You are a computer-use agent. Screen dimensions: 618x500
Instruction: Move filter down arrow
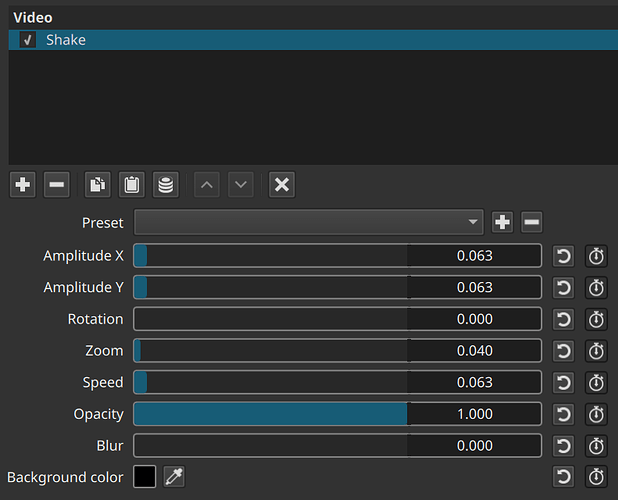coord(241,184)
